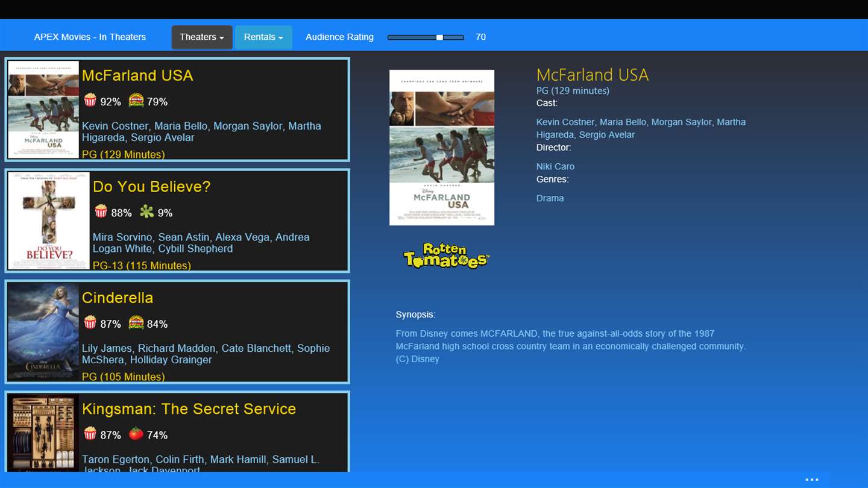Screen dimensions: 868x488
Task: Click the red tomato icon beside 74%
Action: pos(136,434)
